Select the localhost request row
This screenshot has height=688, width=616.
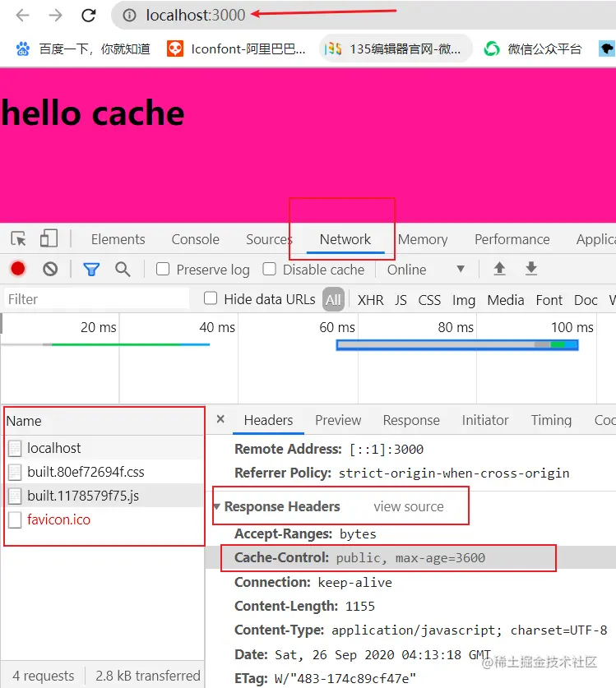[104, 448]
